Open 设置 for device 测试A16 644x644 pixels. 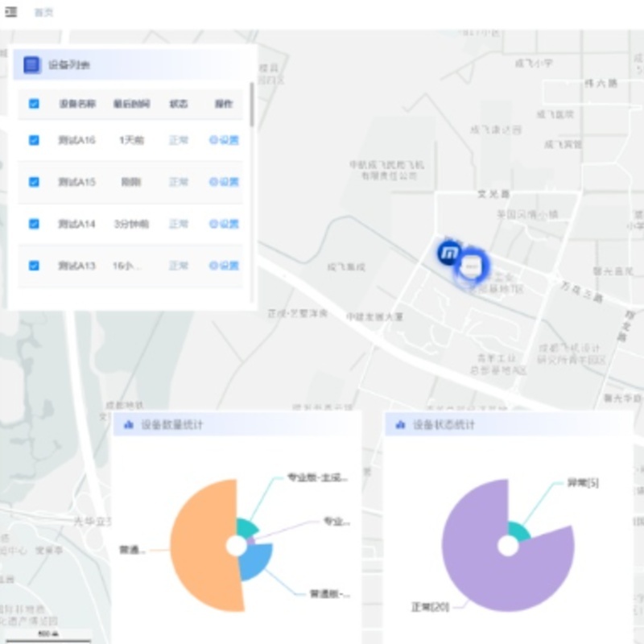pyautogui.click(x=224, y=140)
